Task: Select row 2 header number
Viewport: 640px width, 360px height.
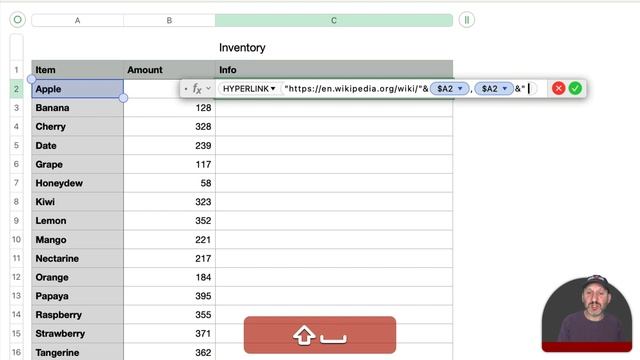Action: pos(16,89)
